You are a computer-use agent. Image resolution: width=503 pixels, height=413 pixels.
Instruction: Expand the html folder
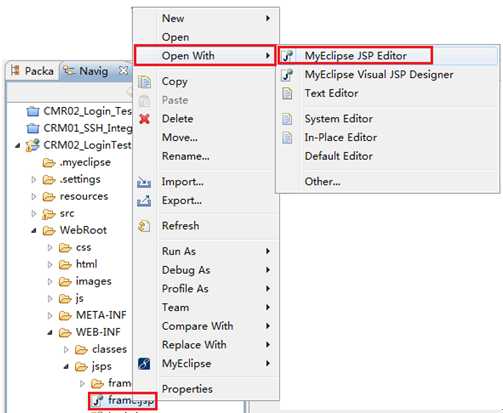pos(50,265)
